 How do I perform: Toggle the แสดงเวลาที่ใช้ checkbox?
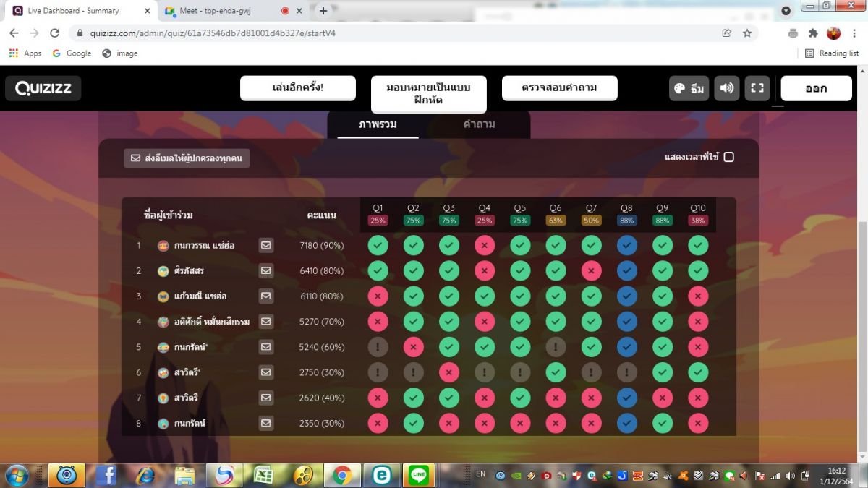[x=729, y=157]
